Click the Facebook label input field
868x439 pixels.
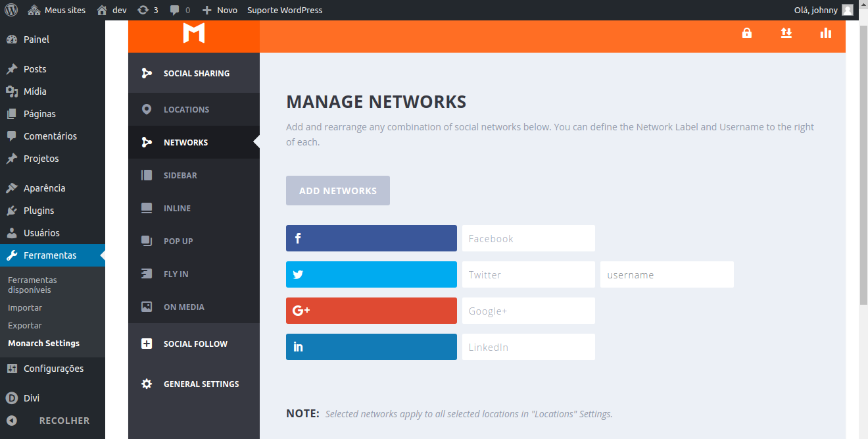click(x=528, y=238)
